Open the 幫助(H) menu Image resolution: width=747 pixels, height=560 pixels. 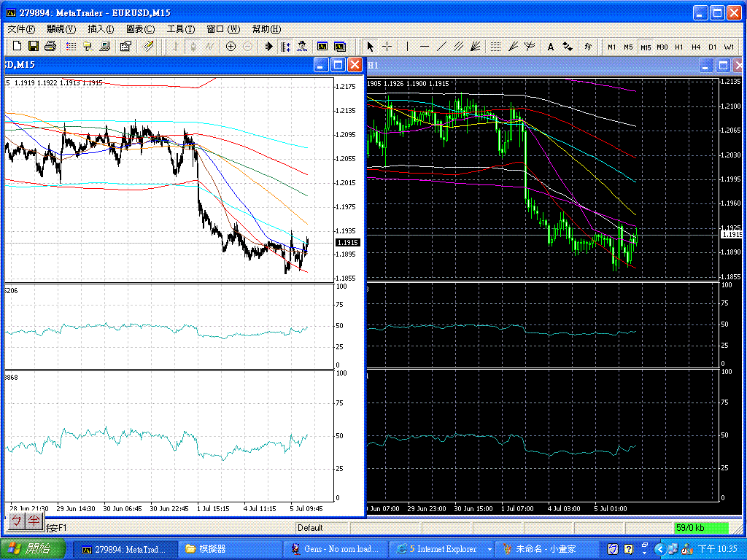tap(266, 29)
